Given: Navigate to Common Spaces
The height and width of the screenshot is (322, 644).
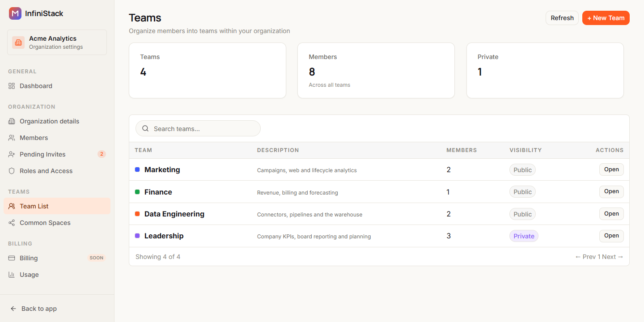Looking at the screenshot, I should pos(57,223).
